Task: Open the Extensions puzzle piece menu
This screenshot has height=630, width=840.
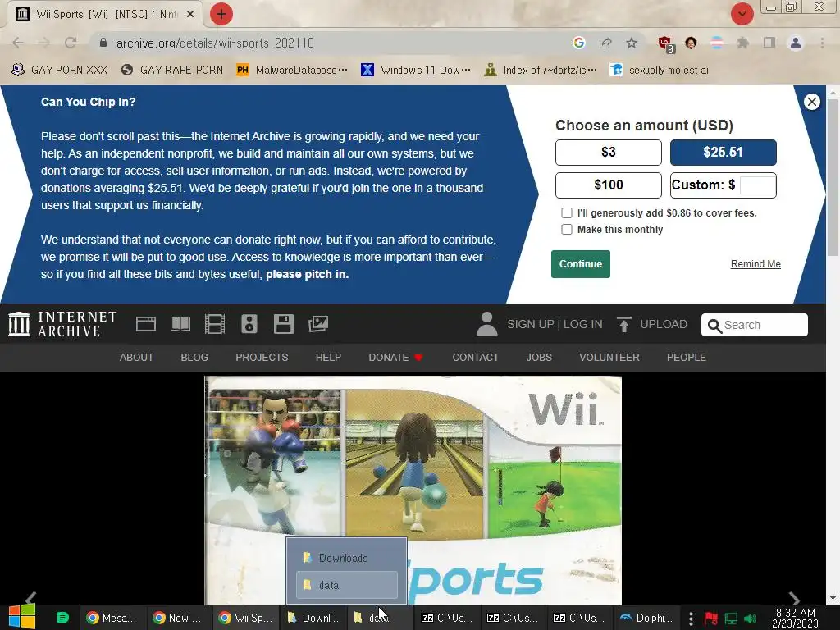Action: point(743,43)
